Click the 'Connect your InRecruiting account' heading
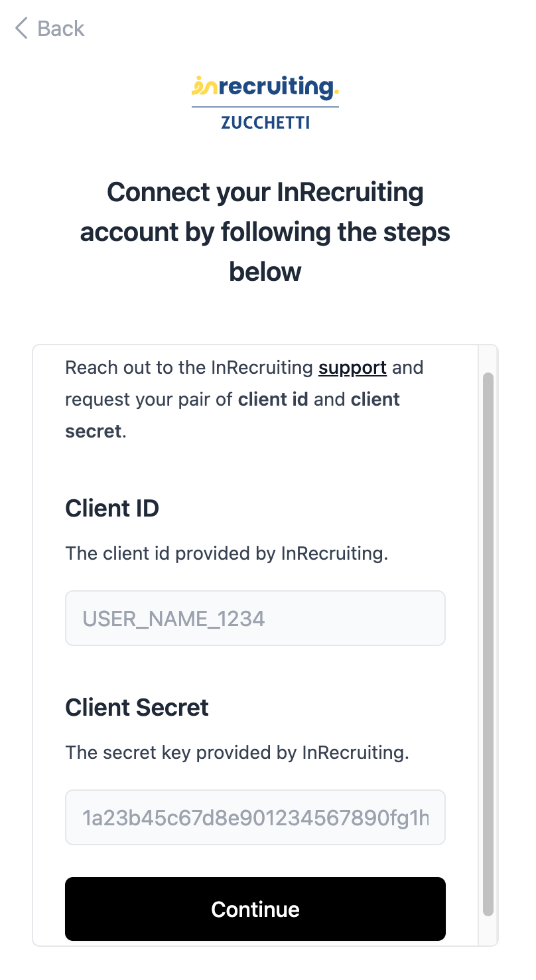 pyautogui.click(x=265, y=232)
